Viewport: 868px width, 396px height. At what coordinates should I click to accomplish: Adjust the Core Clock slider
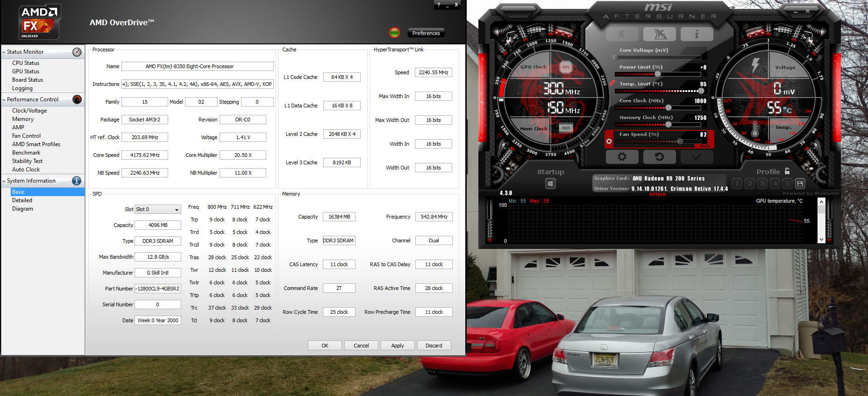[658, 108]
